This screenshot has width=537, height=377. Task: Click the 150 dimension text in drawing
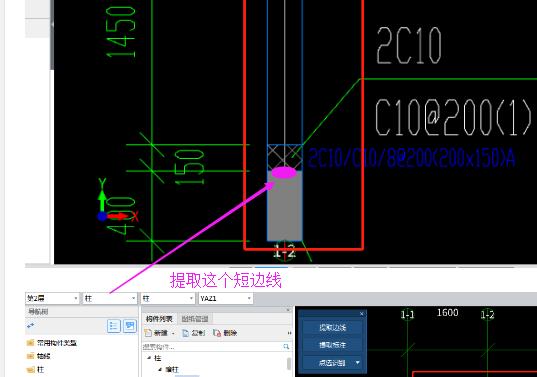point(190,167)
